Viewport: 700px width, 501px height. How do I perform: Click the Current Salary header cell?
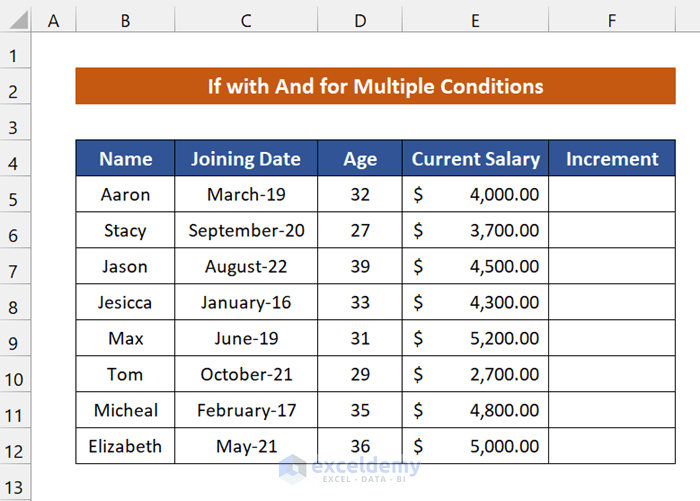coord(475,159)
